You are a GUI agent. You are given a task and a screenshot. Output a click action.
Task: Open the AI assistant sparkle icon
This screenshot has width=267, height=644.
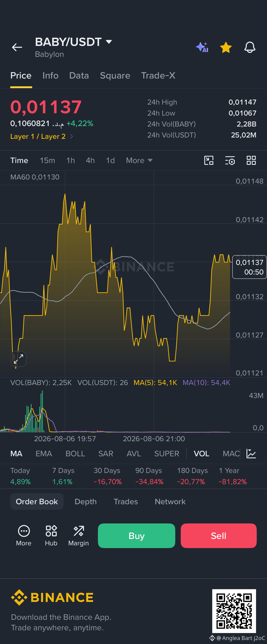[202, 47]
